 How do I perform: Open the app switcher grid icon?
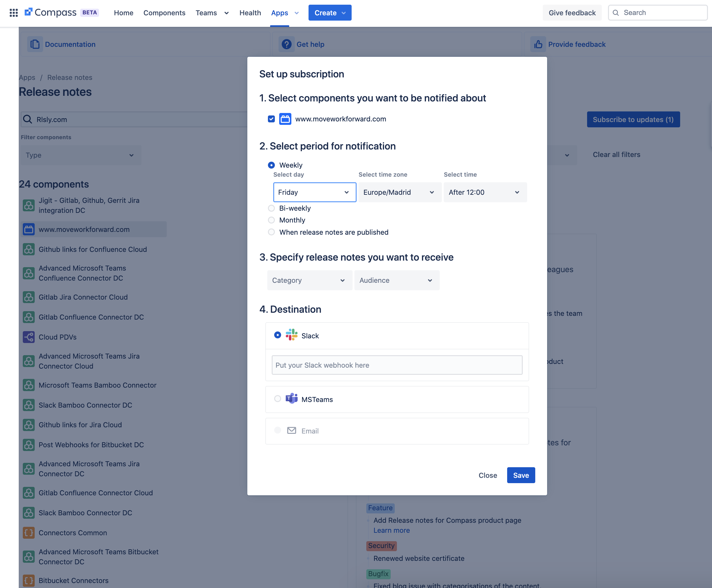pyautogui.click(x=13, y=13)
